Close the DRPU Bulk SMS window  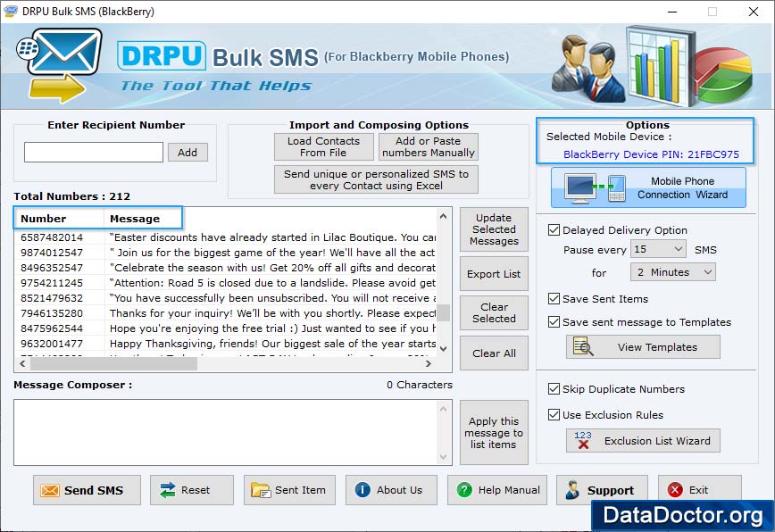754,12
